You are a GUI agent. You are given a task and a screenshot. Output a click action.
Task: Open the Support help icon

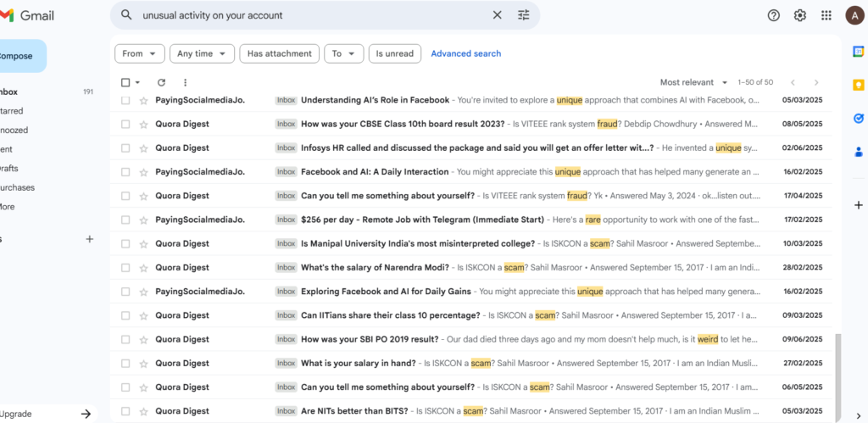(x=773, y=15)
